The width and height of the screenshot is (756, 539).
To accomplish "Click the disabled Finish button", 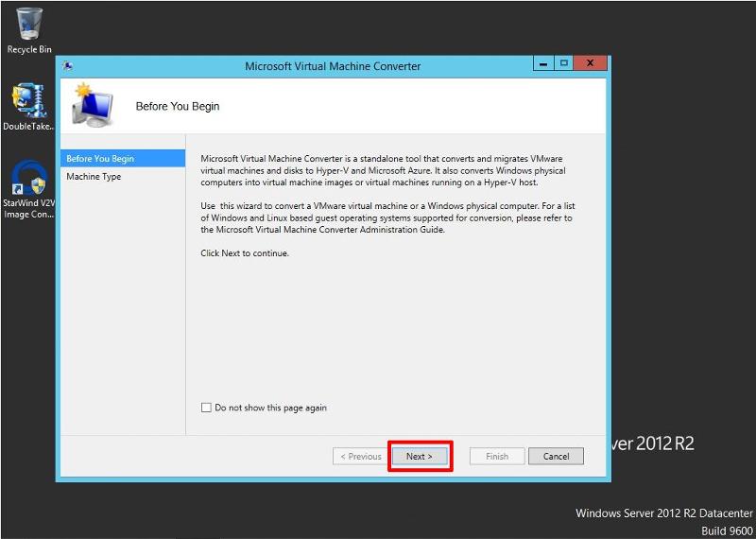I will coord(497,456).
